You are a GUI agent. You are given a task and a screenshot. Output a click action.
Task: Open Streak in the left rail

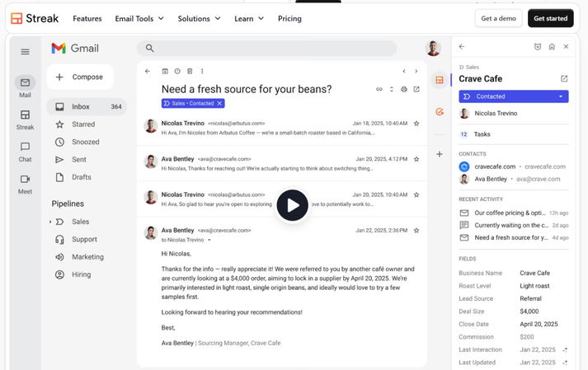pos(25,119)
